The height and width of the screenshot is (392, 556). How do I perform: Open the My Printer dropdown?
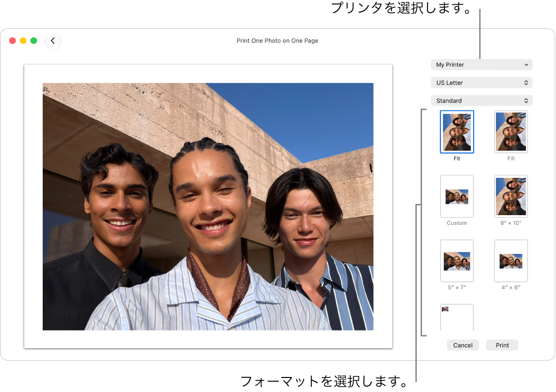pyautogui.click(x=482, y=65)
